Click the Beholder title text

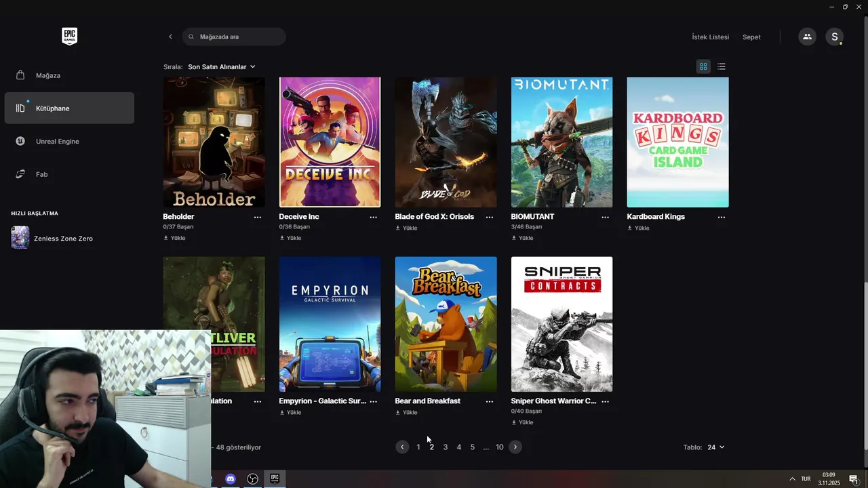coord(178,217)
